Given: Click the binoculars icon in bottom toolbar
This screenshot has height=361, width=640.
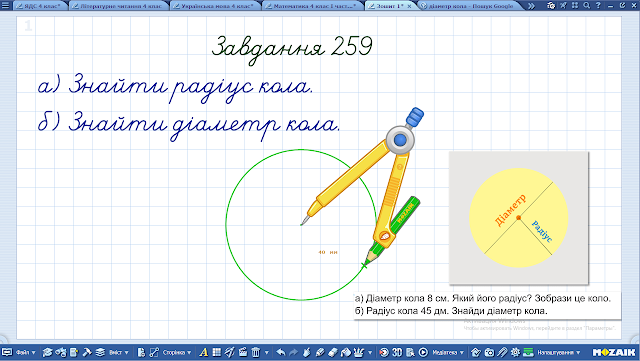Looking at the screenshot, I should pos(61,352).
